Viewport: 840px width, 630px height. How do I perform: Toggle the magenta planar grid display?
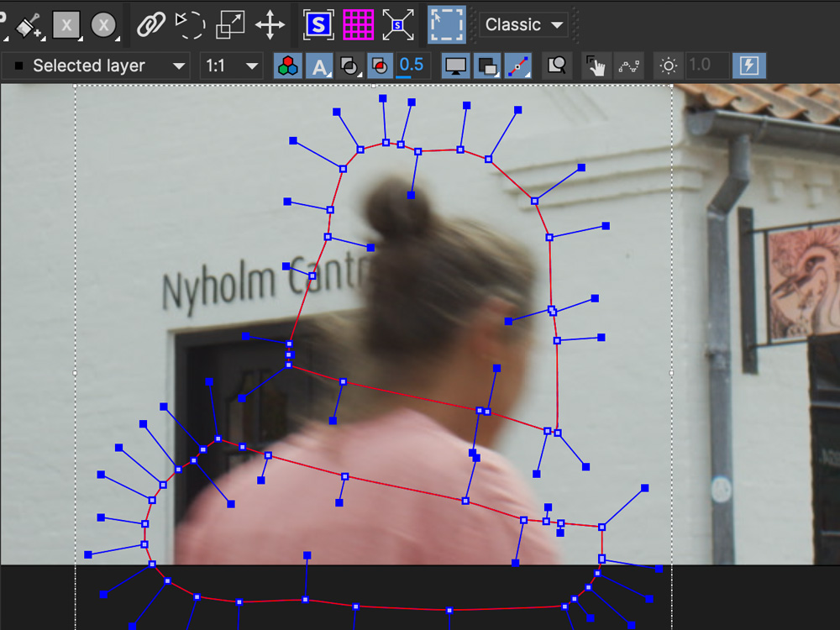coord(358,24)
